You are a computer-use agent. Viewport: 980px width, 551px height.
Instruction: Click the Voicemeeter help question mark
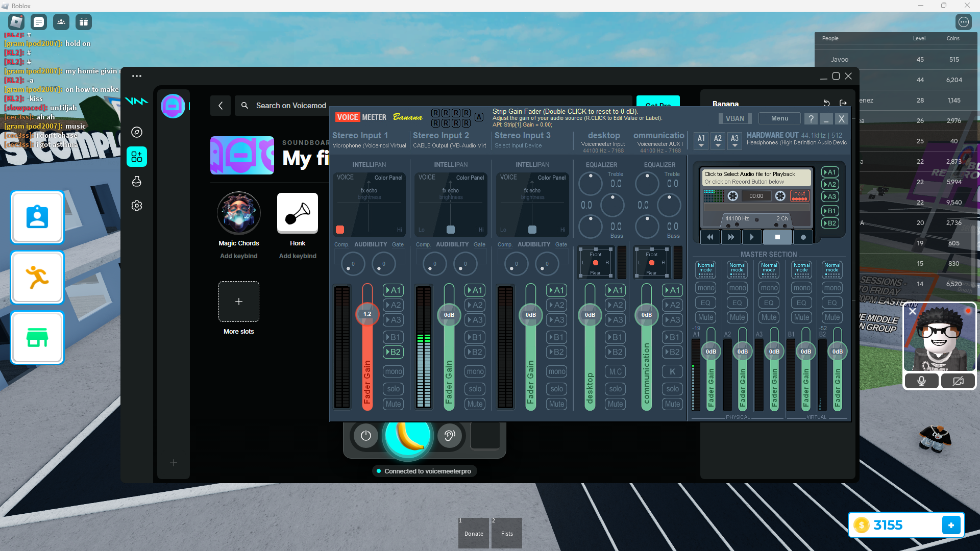tap(811, 119)
